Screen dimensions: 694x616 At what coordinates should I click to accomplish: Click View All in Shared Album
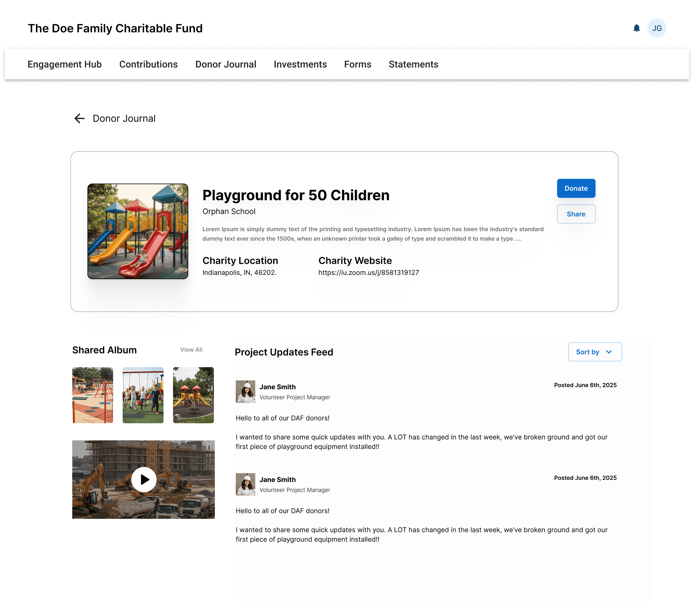[191, 350]
